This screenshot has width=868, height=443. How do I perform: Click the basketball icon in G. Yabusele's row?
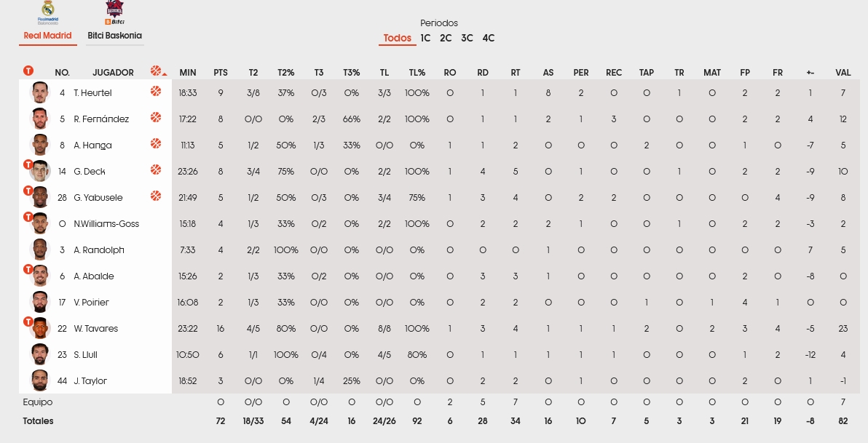coord(156,196)
